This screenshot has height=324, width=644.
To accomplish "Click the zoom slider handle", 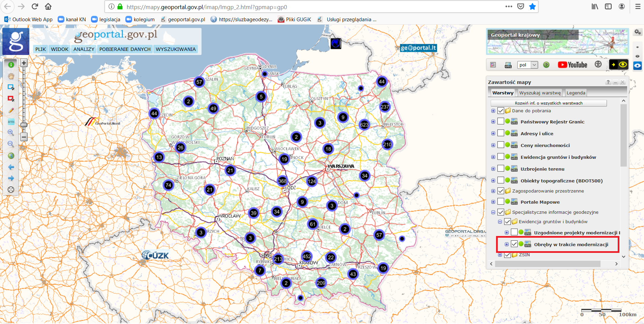I will click(24, 125).
